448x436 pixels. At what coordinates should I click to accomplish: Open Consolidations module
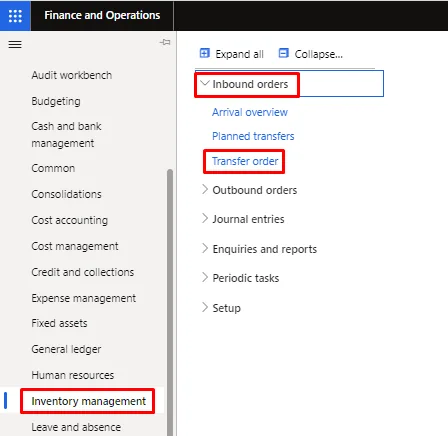[x=66, y=194]
